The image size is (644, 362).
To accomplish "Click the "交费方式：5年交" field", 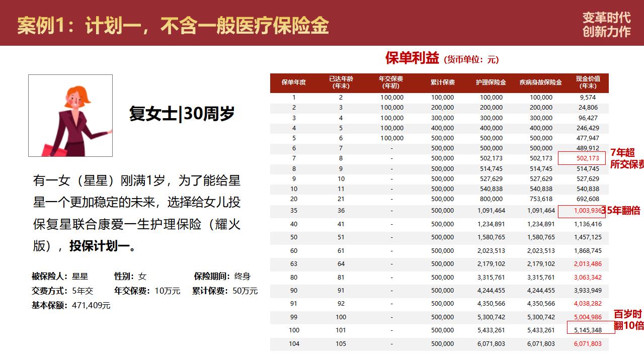I will (x=62, y=291).
